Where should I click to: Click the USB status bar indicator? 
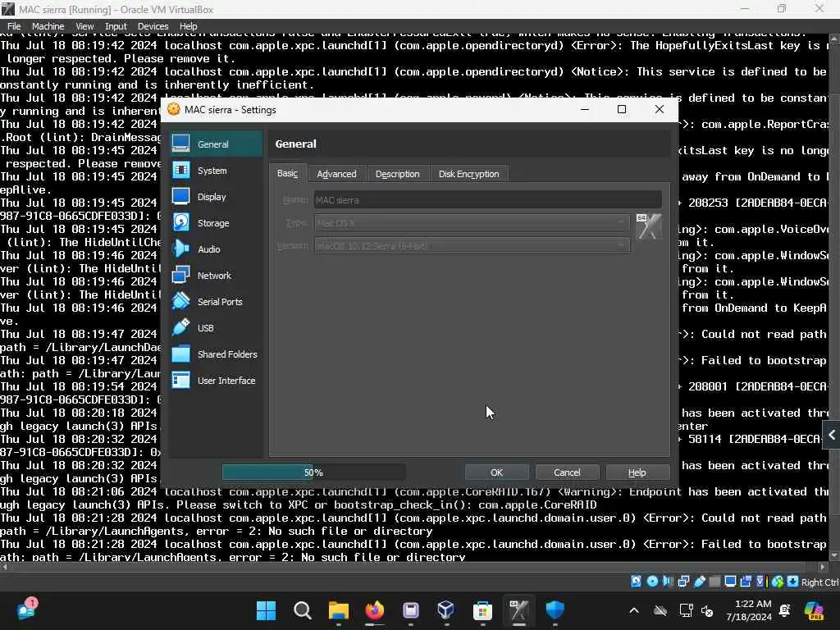click(x=699, y=582)
